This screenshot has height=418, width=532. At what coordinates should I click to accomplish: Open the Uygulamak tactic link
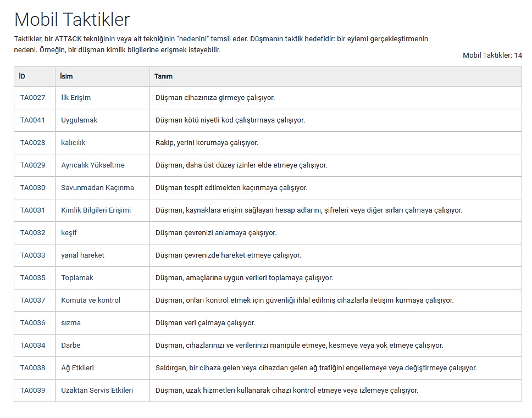[79, 120]
